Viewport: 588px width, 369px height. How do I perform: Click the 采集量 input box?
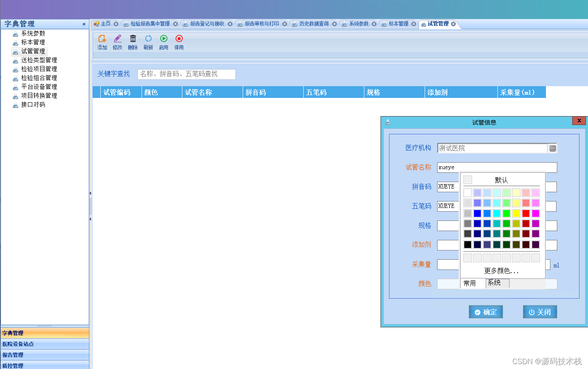[448, 265]
